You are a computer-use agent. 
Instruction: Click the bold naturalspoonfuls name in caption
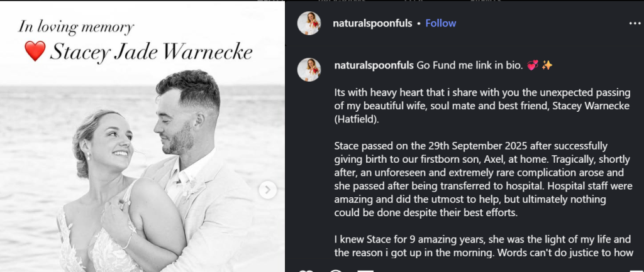point(374,65)
